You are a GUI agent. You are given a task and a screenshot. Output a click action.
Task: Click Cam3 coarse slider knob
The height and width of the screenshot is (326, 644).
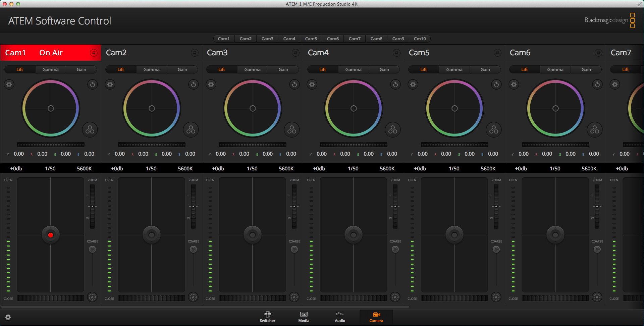click(x=294, y=249)
